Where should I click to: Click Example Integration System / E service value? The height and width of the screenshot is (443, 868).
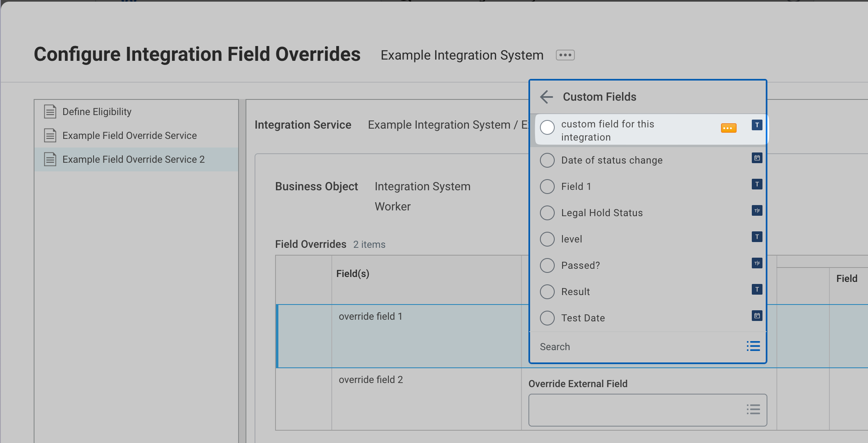pos(448,125)
